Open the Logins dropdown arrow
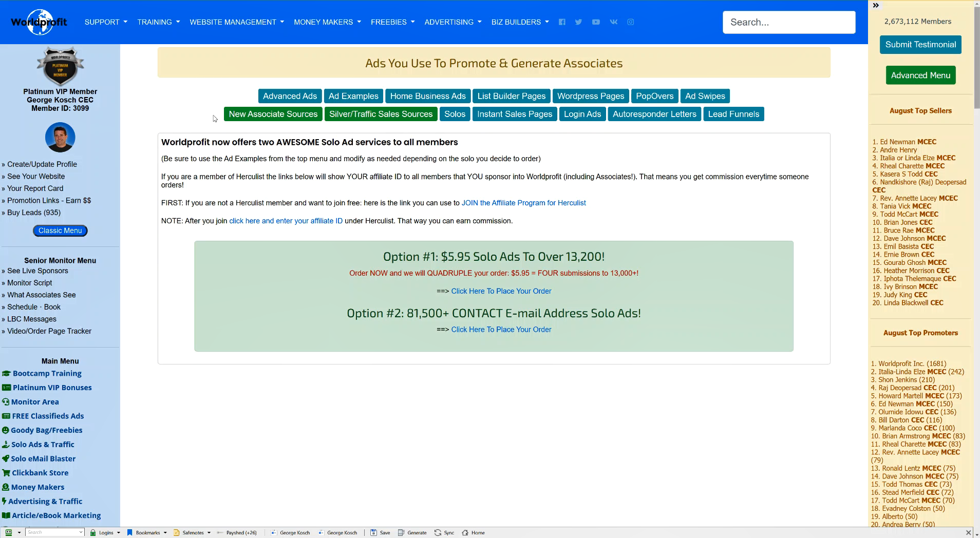The width and height of the screenshot is (980, 538). click(119, 532)
